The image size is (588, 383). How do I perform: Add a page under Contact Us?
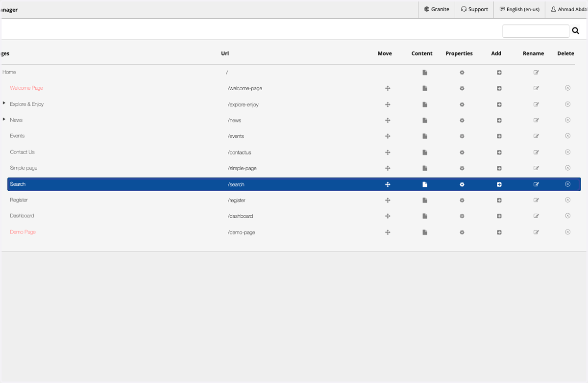(x=499, y=153)
